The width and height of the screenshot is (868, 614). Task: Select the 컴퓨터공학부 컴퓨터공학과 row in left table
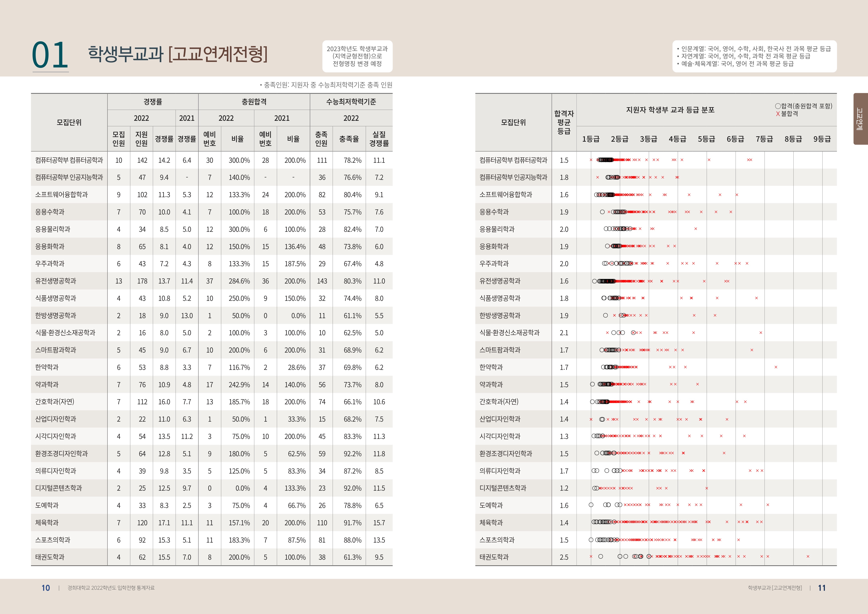(69, 160)
